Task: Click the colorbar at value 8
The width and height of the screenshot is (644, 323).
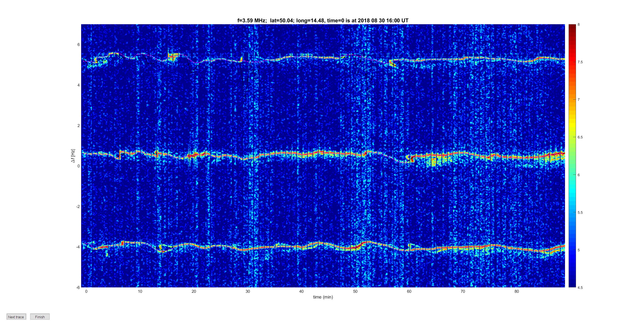Action: [x=572, y=25]
